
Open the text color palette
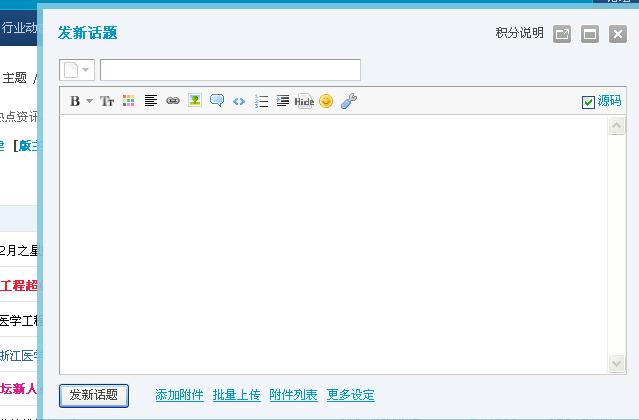(x=129, y=101)
